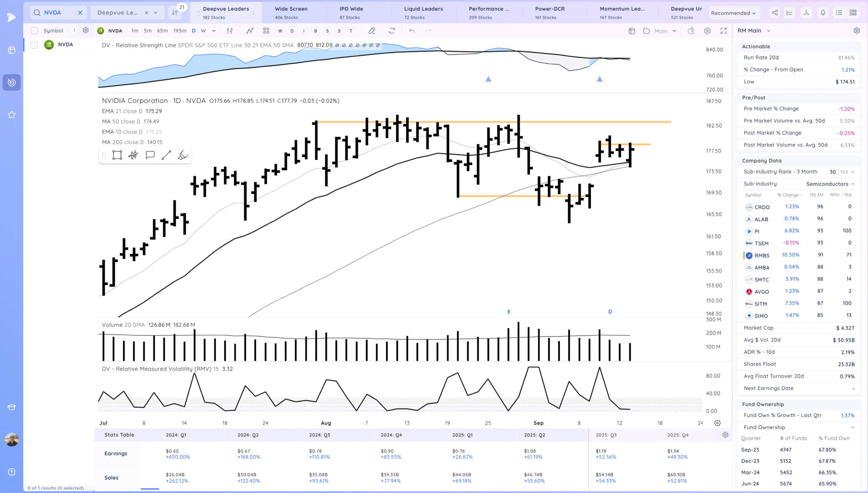Expand Sub-Industry Rank 164 dropdown

[x=853, y=172]
